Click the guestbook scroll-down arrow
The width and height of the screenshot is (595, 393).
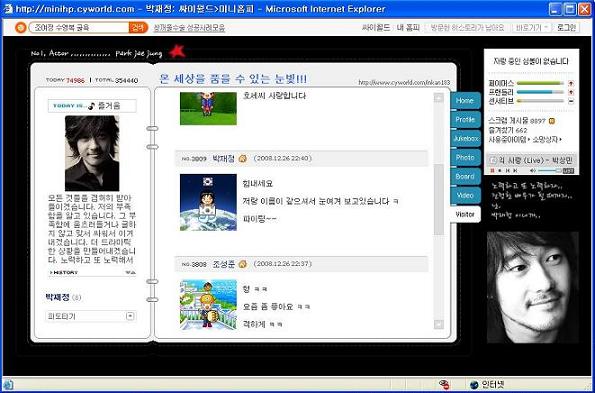(x=439, y=324)
